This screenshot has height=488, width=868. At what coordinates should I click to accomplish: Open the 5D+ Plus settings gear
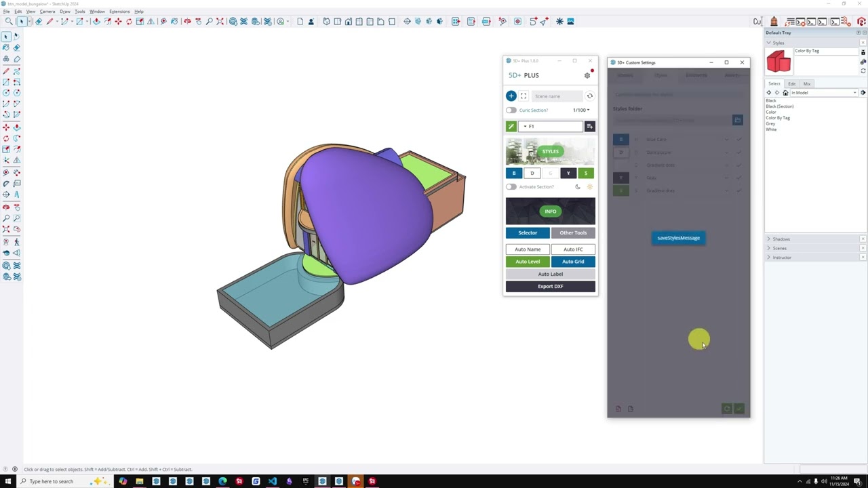coord(587,75)
